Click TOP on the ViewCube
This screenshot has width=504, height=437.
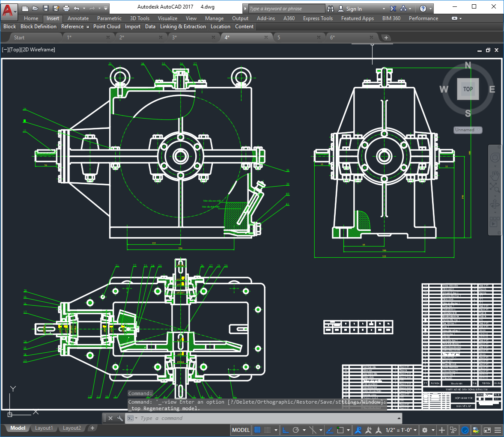[x=468, y=89]
